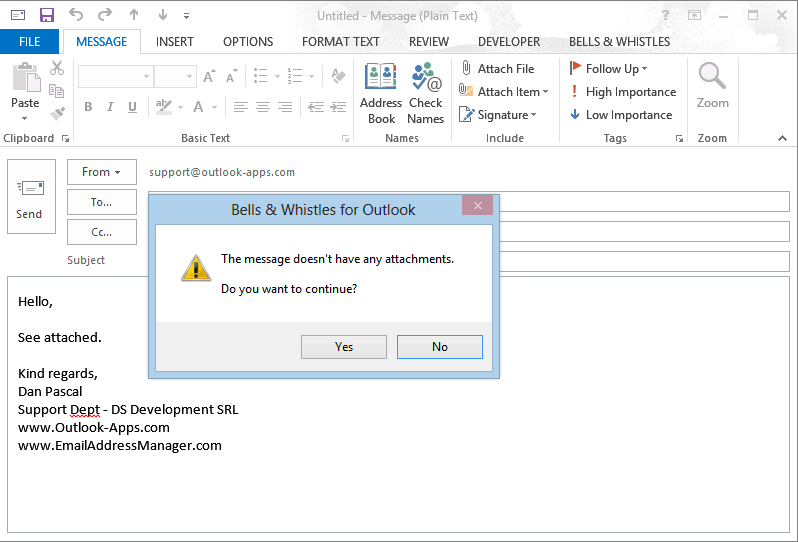Viewport: 798px width, 542px height.
Task: Click Shrink Font icon
Action: pos(232,76)
